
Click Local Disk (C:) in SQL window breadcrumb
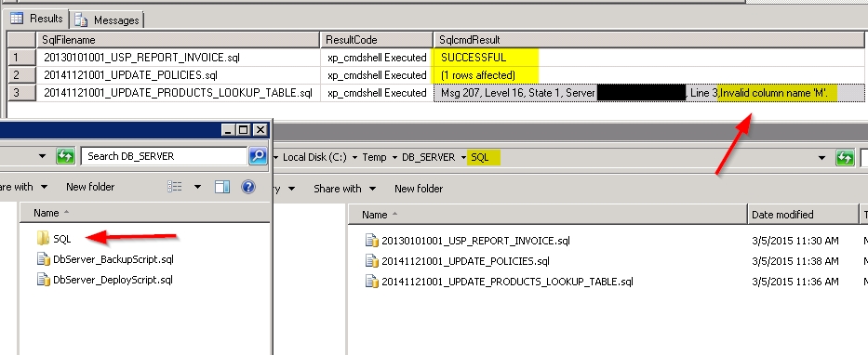314,158
